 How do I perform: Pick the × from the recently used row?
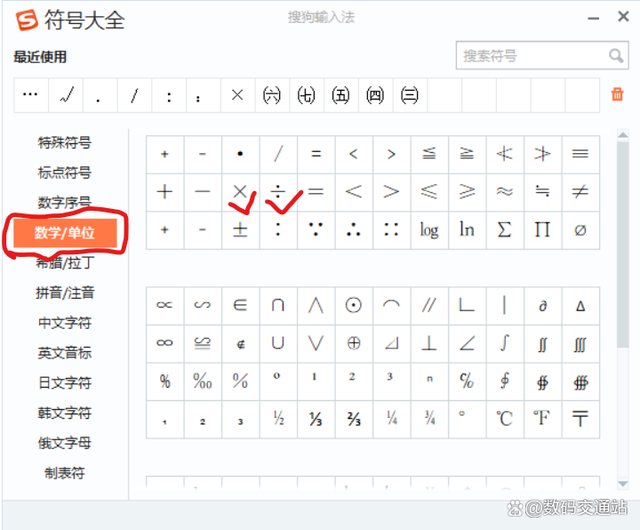[238, 95]
